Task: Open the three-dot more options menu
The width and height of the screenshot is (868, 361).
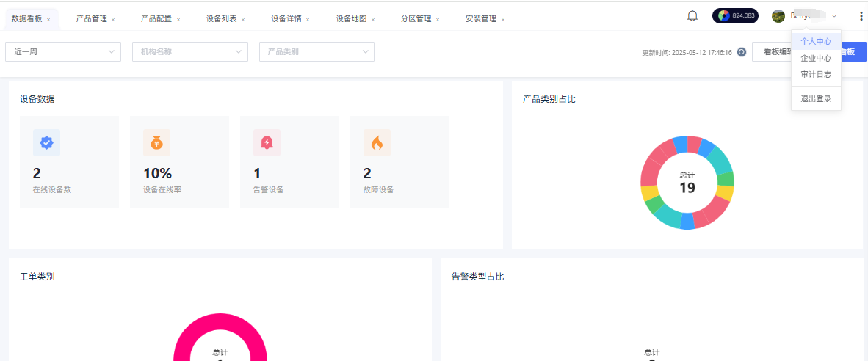Action: pos(861,16)
